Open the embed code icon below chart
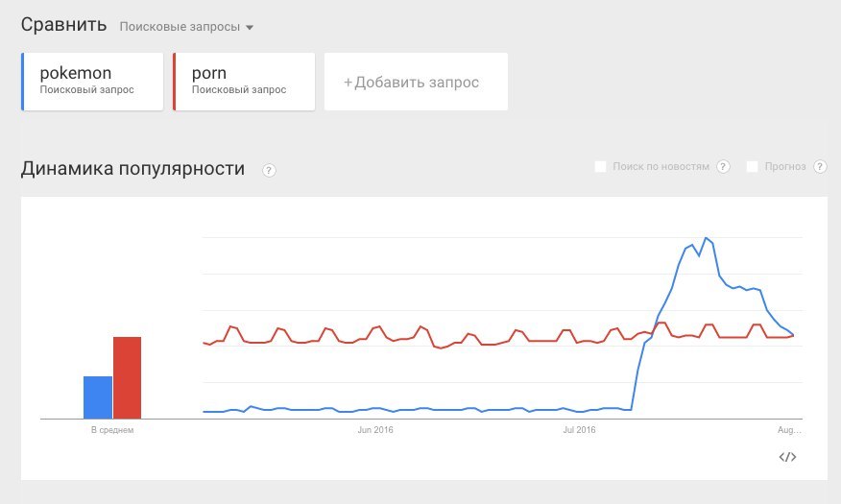Image resolution: width=841 pixels, height=504 pixels. (x=787, y=457)
